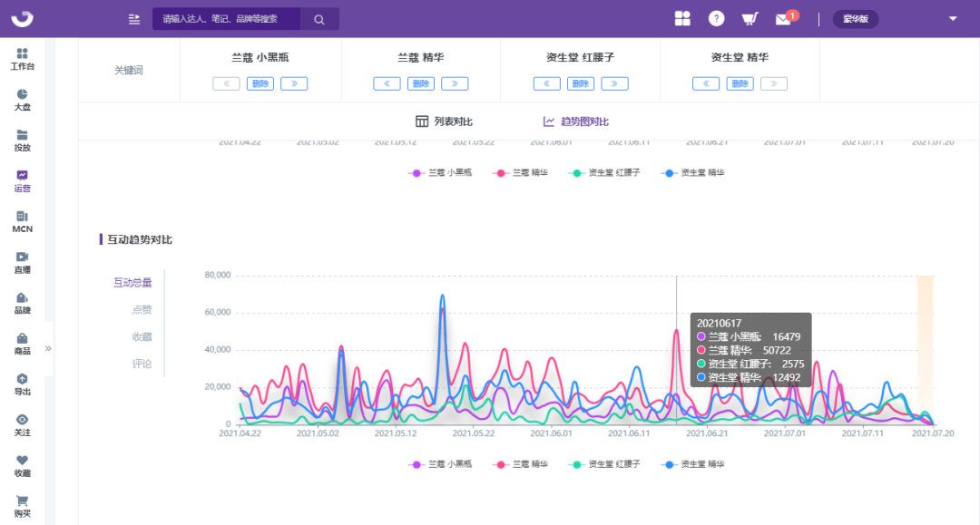
Task: Open the shopping cart from the top bar
Action: pos(750,17)
